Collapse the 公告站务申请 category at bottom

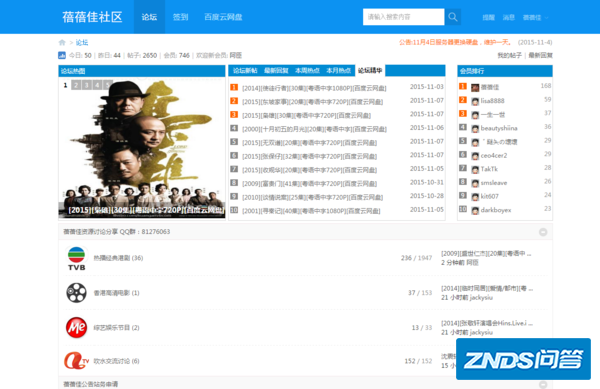(x=543, y=384)
